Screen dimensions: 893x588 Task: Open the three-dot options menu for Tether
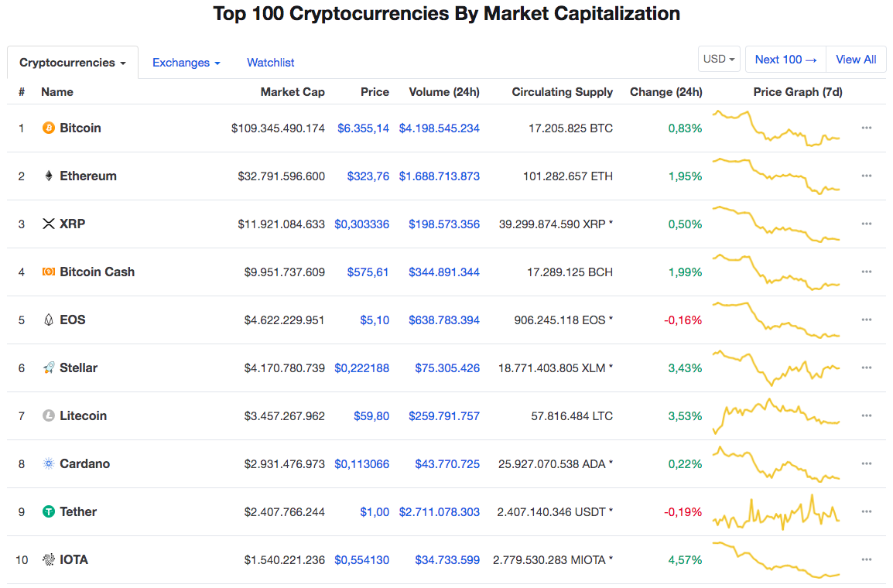pyautogui.click(x=866, y=511)
